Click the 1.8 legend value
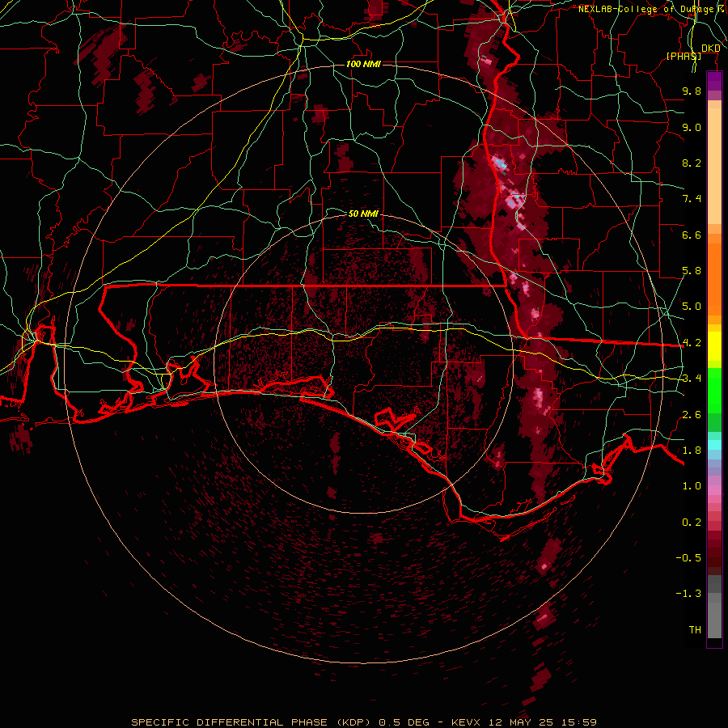 (x=692, y=451)
